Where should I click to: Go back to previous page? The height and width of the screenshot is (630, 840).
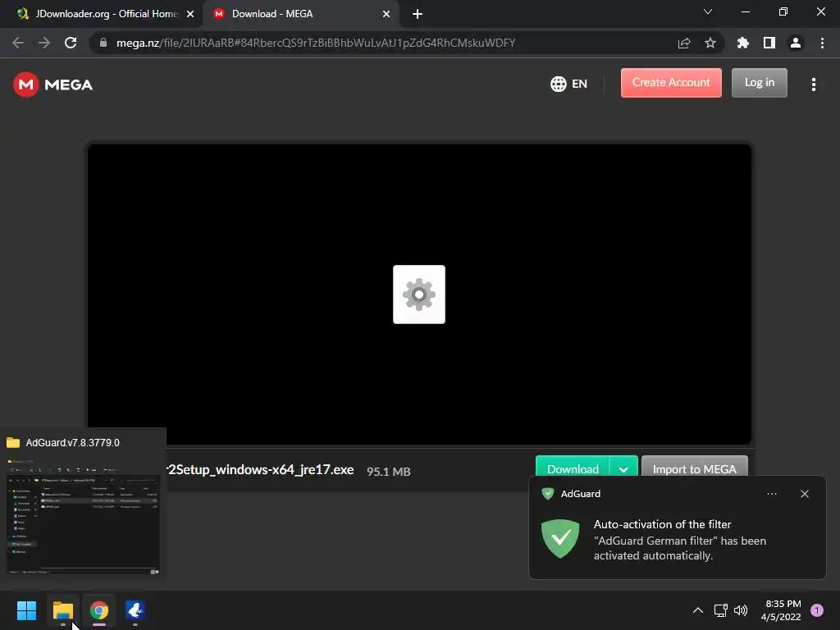[x=18, y=43]
